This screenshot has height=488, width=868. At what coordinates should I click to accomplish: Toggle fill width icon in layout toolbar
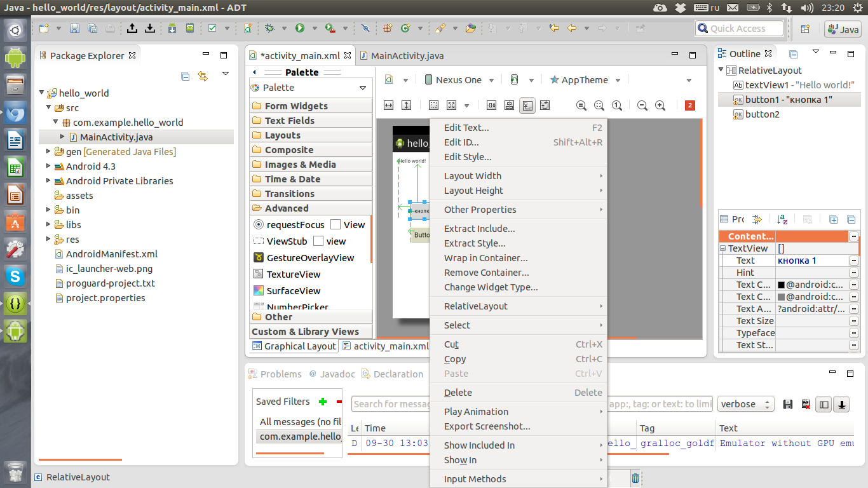[x=389, y=105]
